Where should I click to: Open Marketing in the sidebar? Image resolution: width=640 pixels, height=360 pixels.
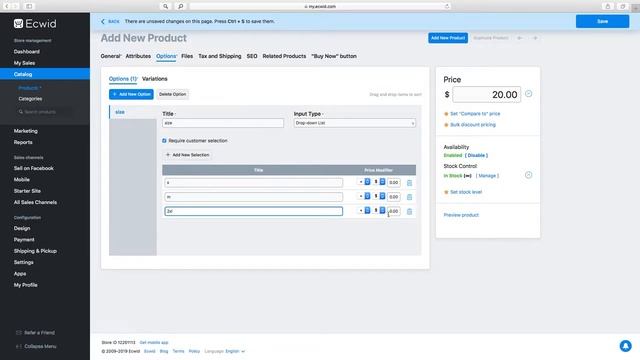pos(25,131)
